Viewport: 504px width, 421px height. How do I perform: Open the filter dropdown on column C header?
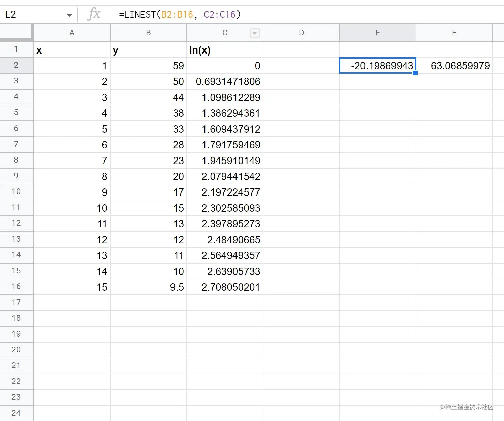[254, 33]
